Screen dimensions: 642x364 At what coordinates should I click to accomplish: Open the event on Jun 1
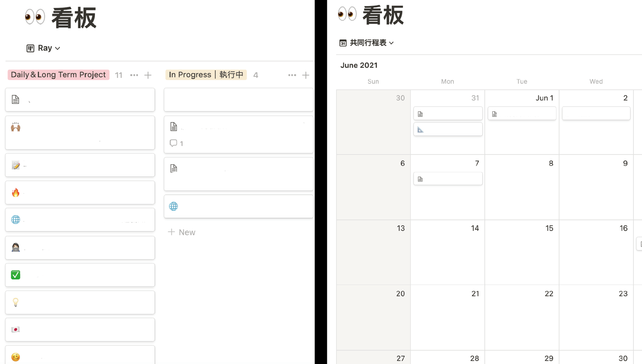click(x=522, y=113)
